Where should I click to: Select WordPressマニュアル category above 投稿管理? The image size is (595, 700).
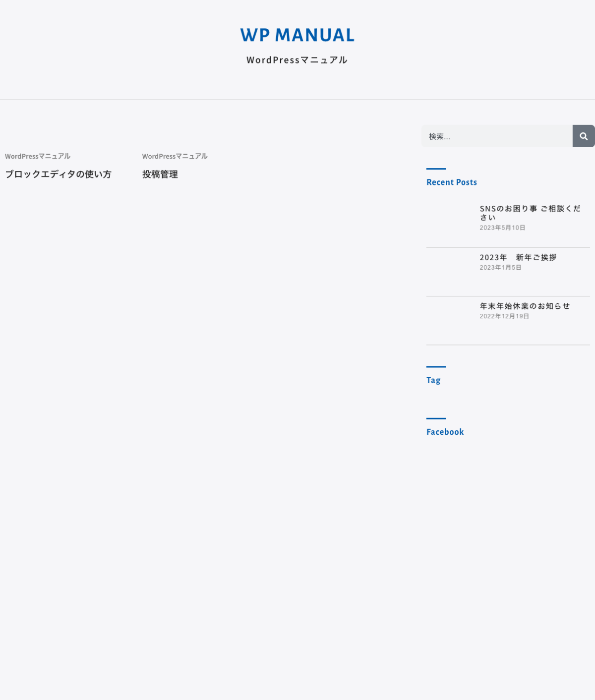tap(175, 156)
